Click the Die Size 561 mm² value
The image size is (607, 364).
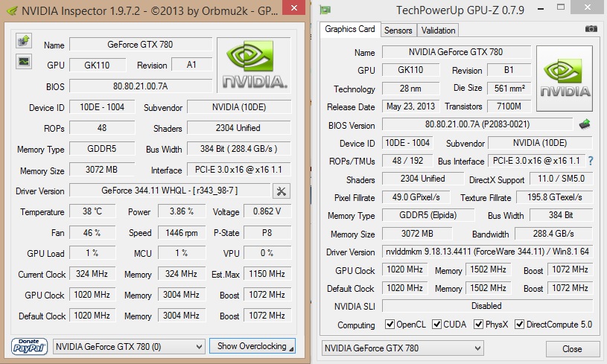coord(509,88)
